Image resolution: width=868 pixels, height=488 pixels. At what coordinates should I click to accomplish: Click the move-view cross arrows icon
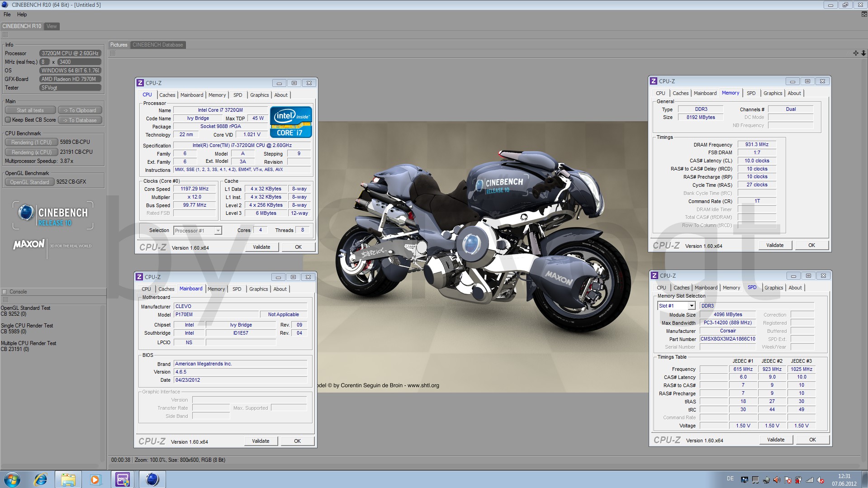[x=855, y=53]
